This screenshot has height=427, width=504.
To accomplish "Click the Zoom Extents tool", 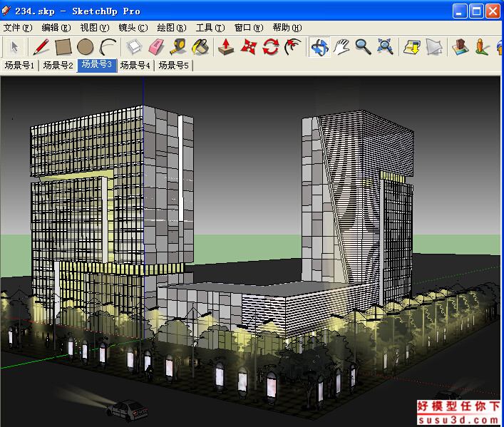I will tap(385, 47).
